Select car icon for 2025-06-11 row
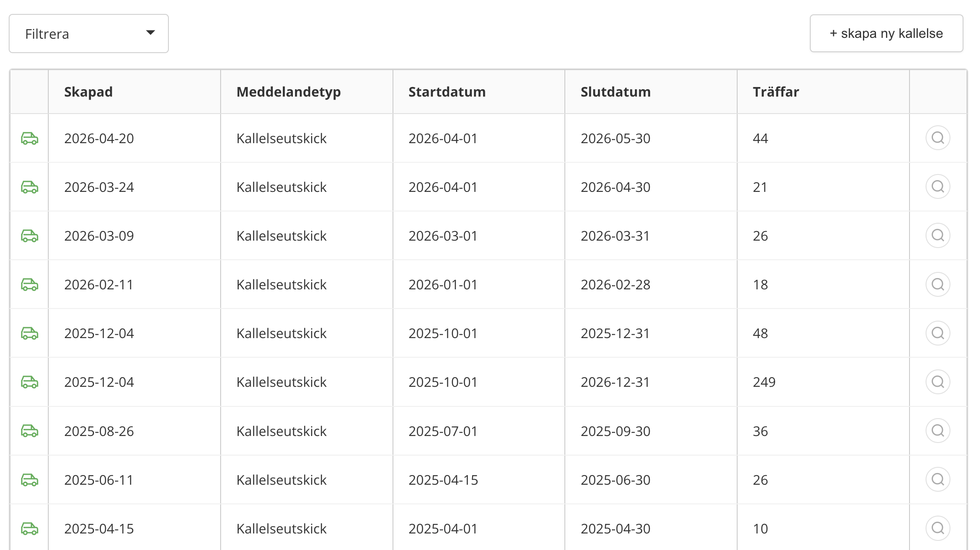 (30, 480)
